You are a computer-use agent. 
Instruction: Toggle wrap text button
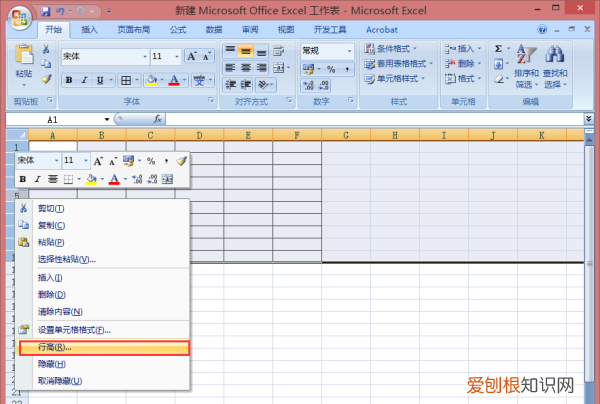[x=279, y=50]
